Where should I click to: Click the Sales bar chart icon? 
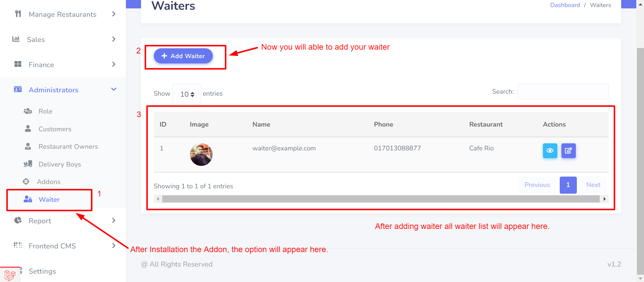coord(16,39)
